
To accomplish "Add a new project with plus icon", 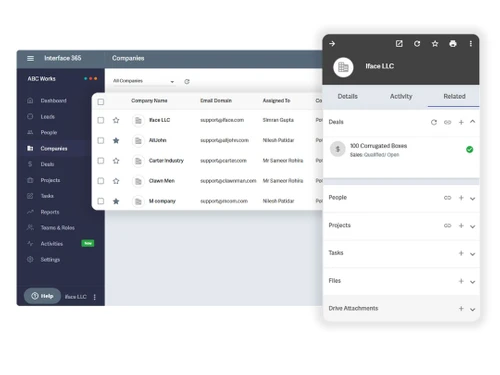I will 461,226.
